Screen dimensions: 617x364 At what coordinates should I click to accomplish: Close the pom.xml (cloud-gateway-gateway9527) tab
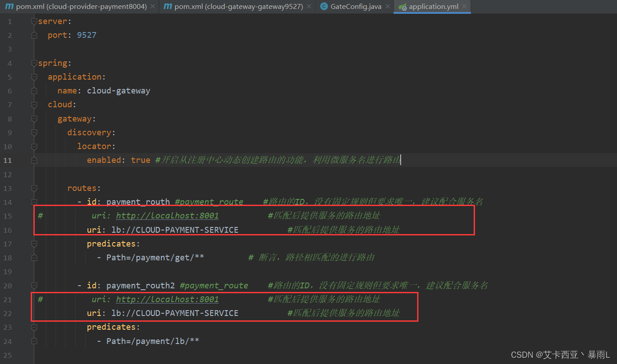(x=308, y=7)
